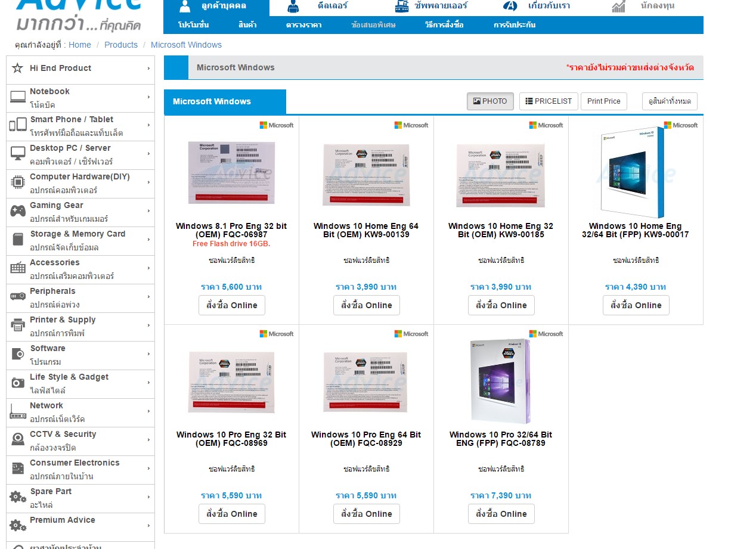Click the chart icon next to นักลงทุน
The height and width of the screenshot is (549, 756).
(618, 7)
